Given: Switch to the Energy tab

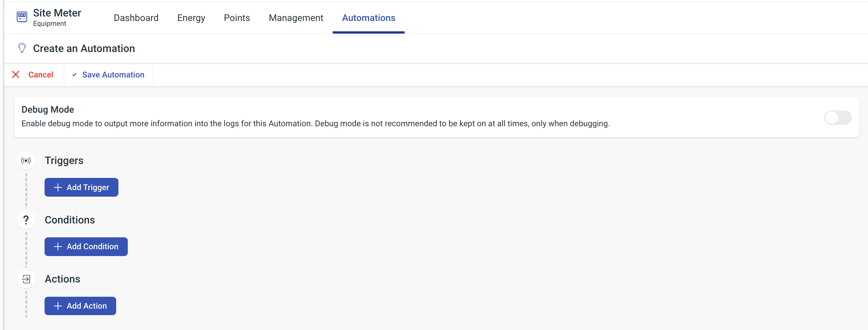Looking at the screenshot, I should [191, 18].
